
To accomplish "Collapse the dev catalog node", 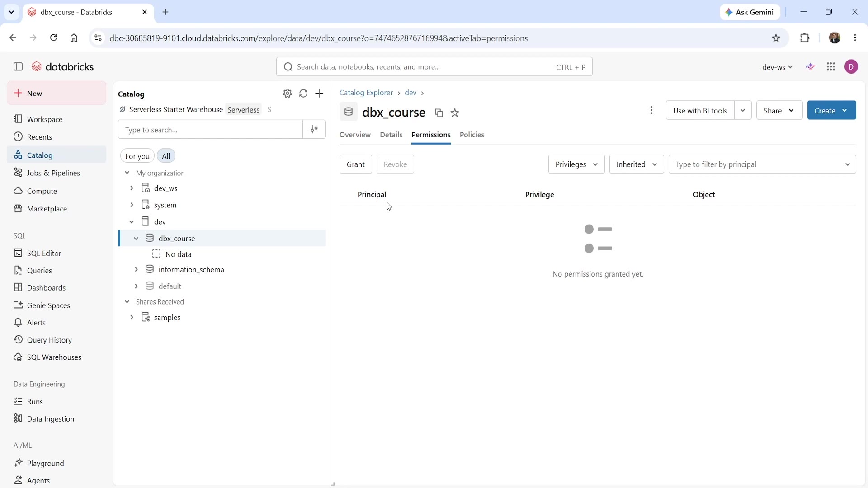I will coord(132,221).
